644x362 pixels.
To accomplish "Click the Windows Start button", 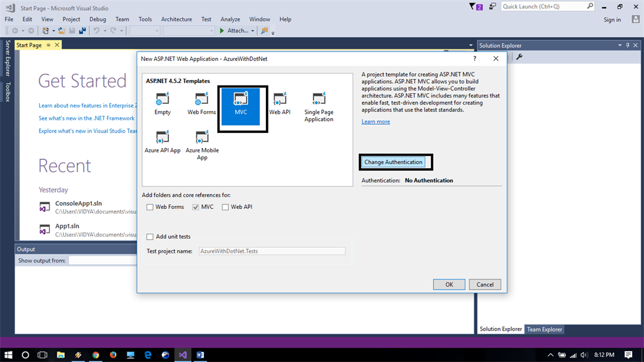I will pos(8,354).
